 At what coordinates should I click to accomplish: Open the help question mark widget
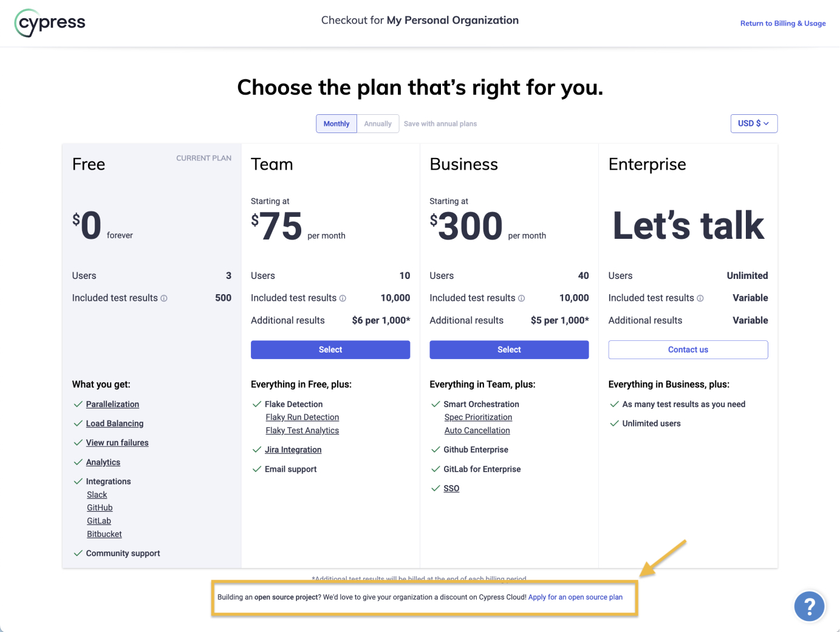[809, 606]
